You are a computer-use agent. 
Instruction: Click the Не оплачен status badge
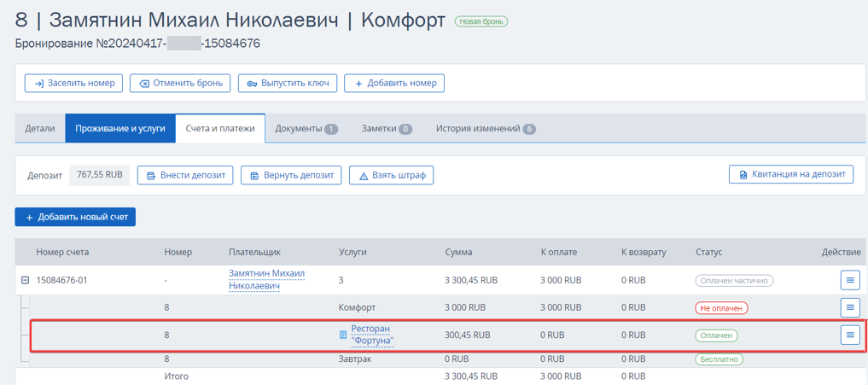tap(722, 307)
